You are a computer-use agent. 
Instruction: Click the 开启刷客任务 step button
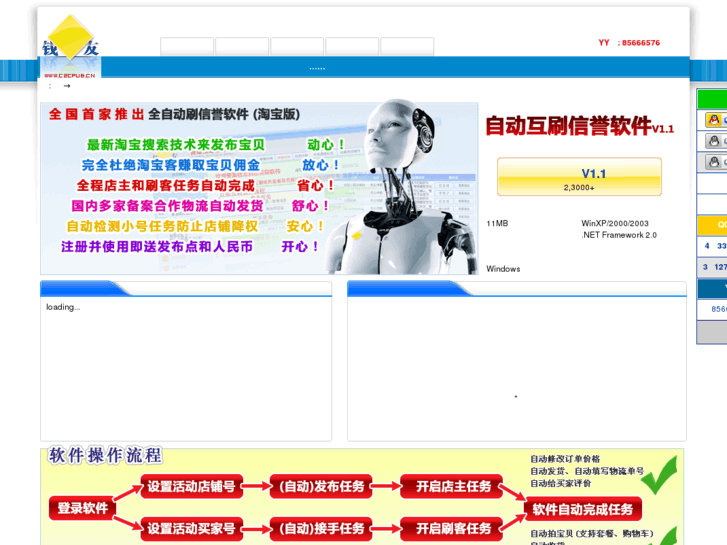[452, 528]
